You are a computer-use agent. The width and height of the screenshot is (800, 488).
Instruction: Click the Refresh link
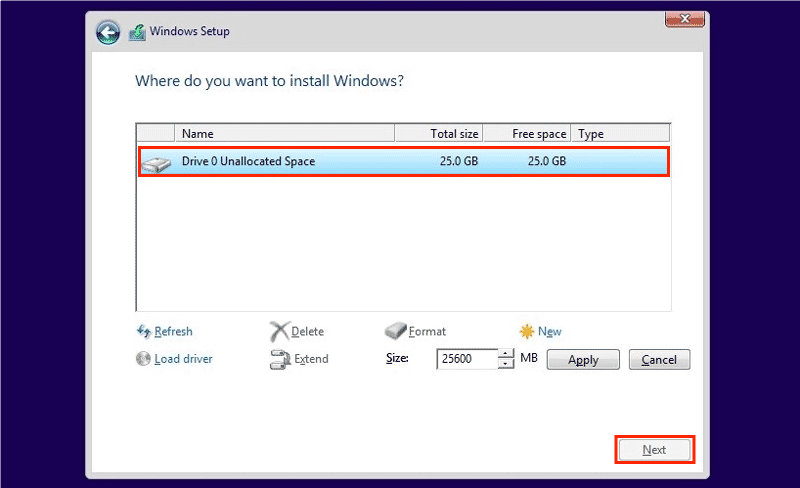click(x=173, y=332)
